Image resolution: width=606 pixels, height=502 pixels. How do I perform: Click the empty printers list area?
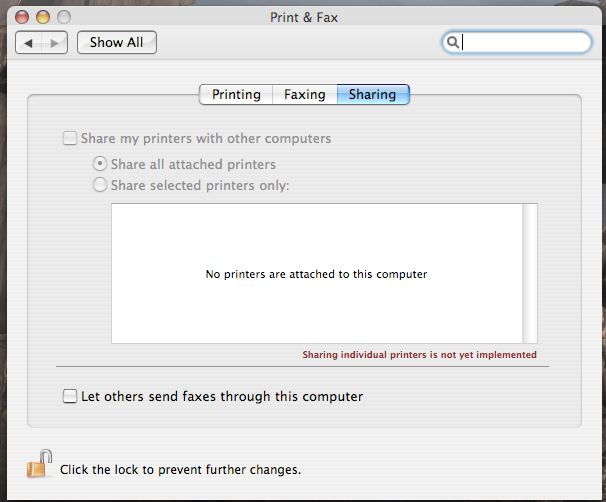(317, 273)
